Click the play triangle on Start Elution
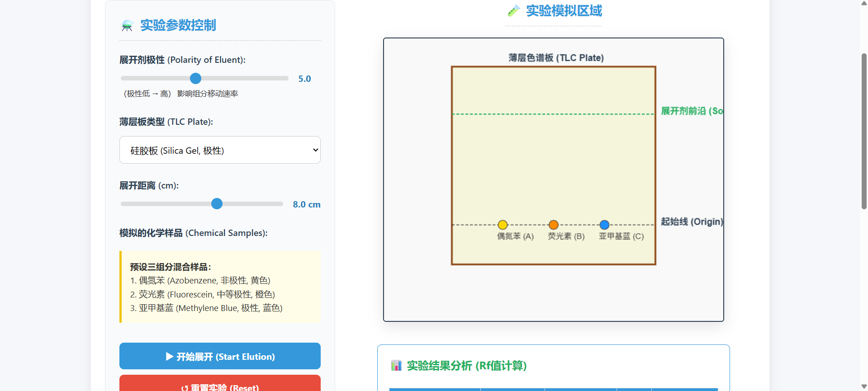The height and width of the screenshot is (391, 868). point(170,357)
